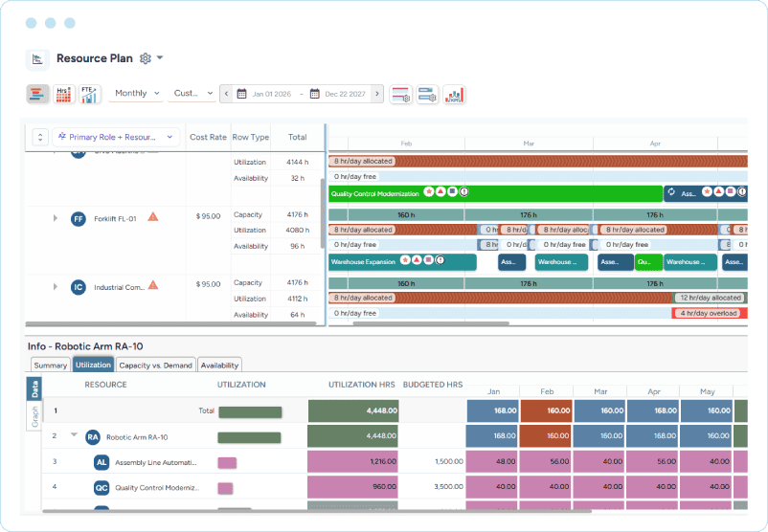Open the dropdown arrow beside the settings gear

coord(160,57)
